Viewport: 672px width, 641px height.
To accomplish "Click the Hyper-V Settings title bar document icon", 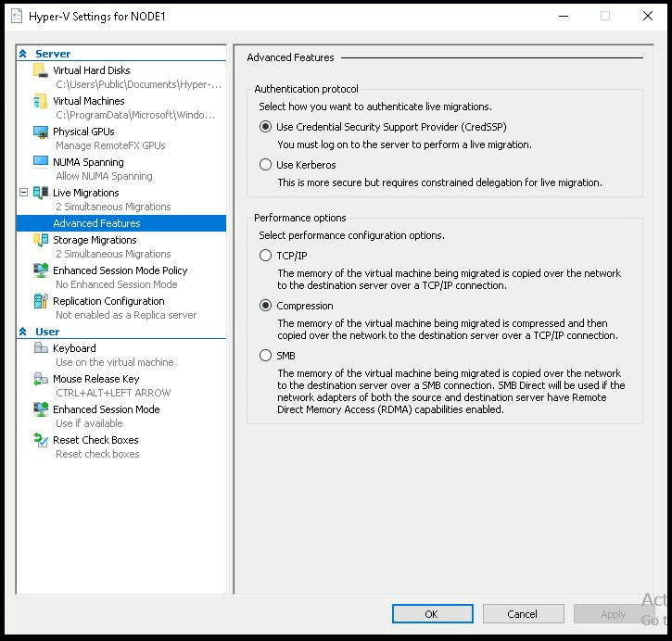I will pyautogui.click(x=17, y=17).
